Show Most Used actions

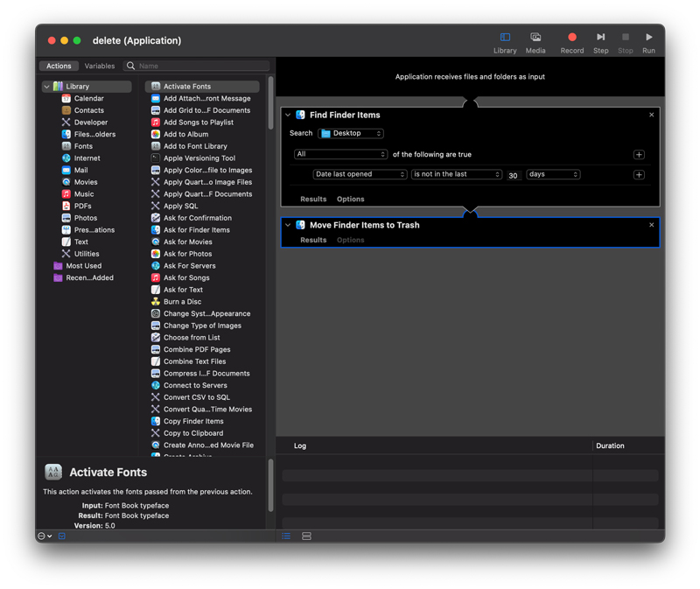click(x=83, y=266)
